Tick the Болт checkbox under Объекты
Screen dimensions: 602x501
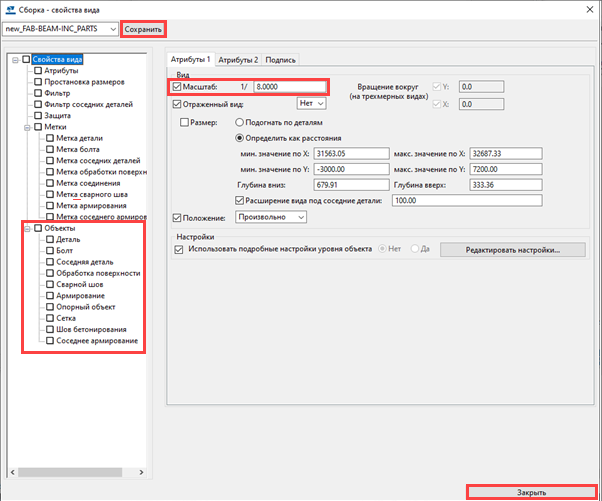50,251
